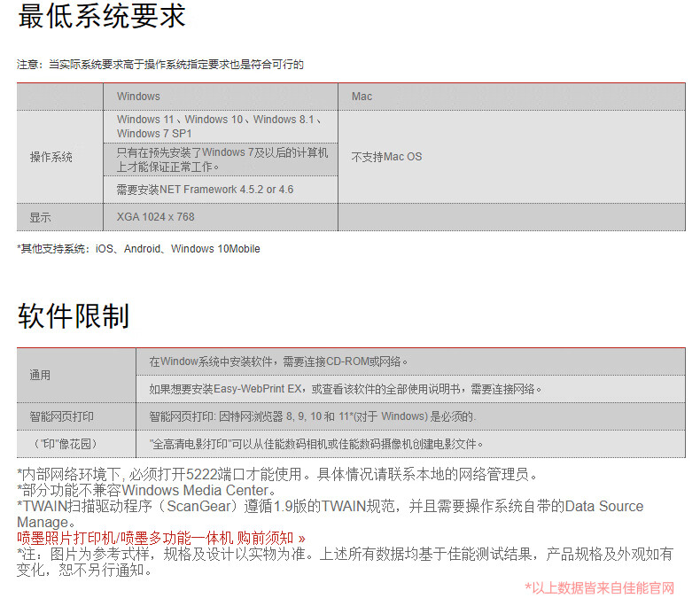Click the 最低系统要求 heading
Viewport: 700px width, 606px height.
pos(102,17)
